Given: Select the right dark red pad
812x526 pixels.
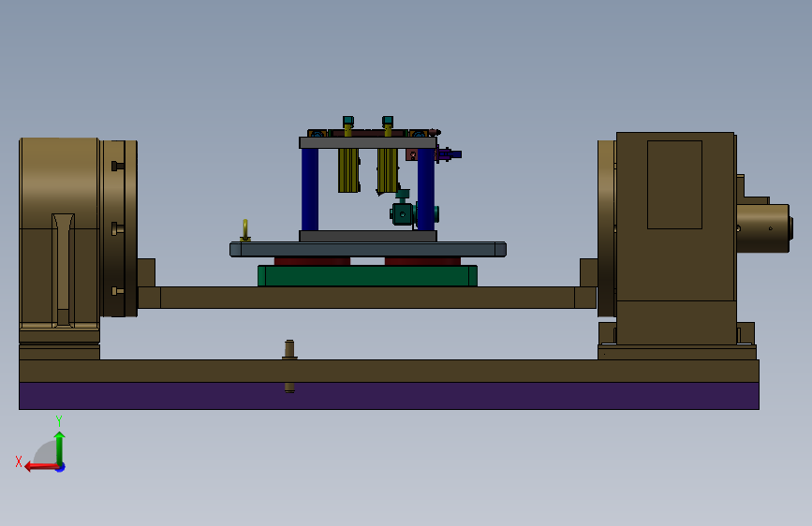Looking at the screenshot, I should click(x=422, y=261).
